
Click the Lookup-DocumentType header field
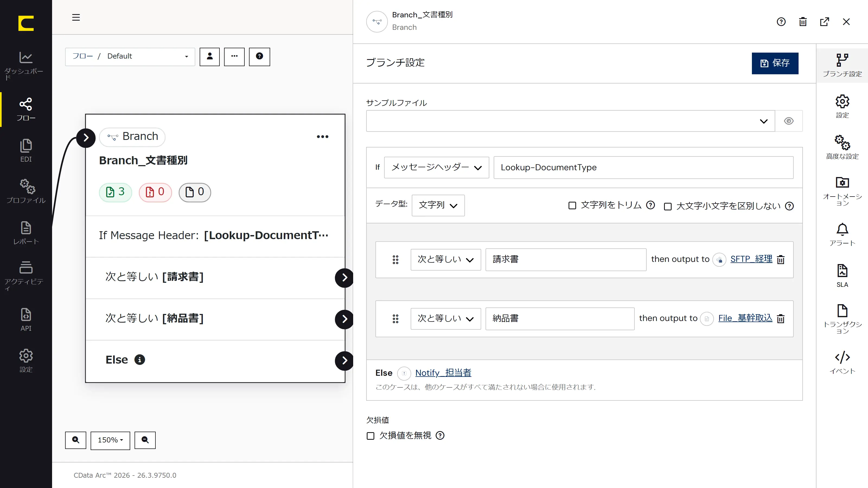tap(643, 167)
